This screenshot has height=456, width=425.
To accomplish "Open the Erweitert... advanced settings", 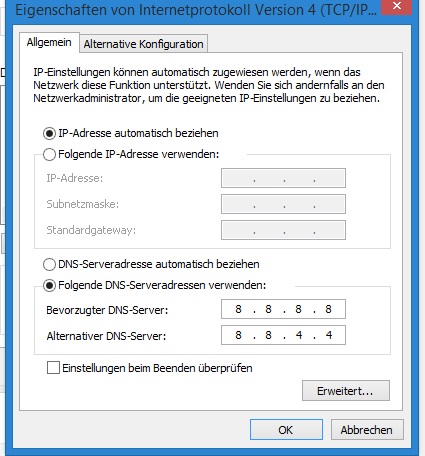I will point(346,391).
